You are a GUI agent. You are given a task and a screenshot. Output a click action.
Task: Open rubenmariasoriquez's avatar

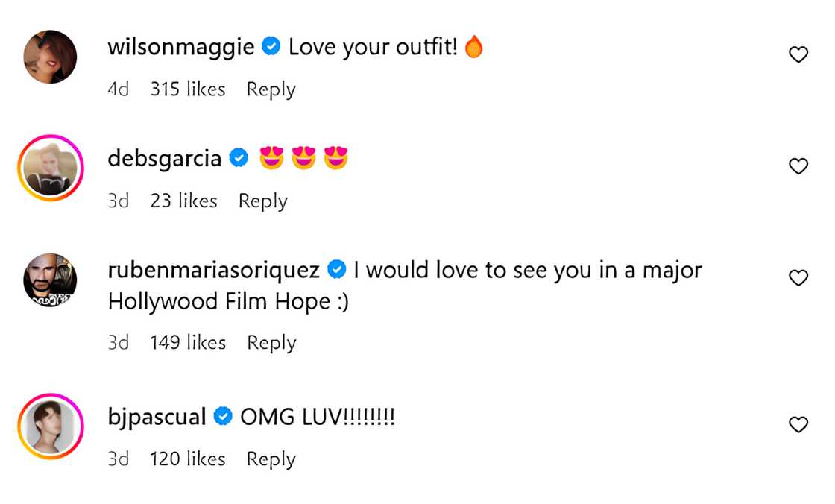pyautogui.click(x=50, y=280)
